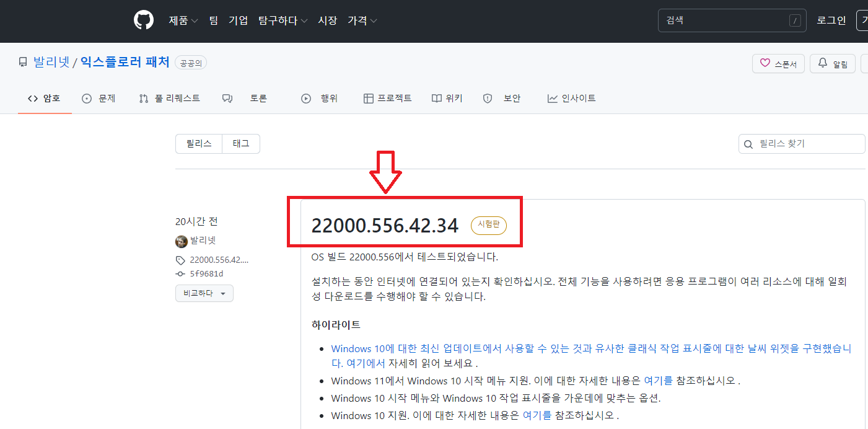Expand the 제품 menu
Viewport: 868px width, 429px height.
pyautogui.click(x=183, y=20)
